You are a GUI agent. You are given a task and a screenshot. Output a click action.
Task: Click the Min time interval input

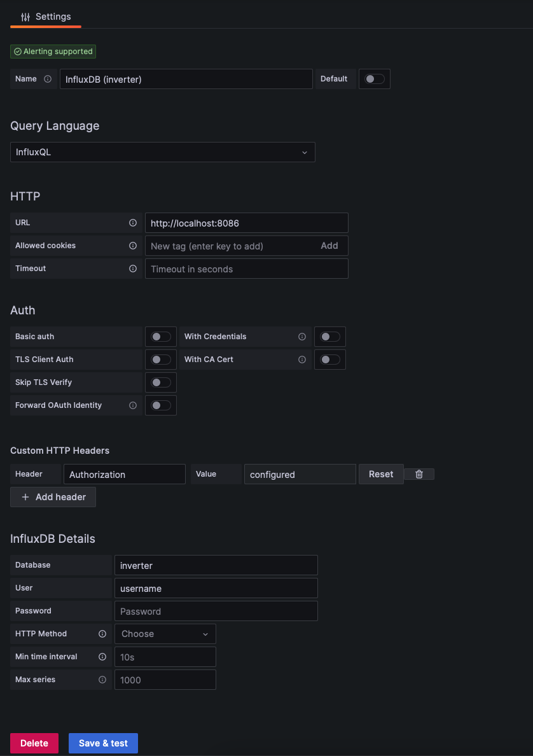click(x=165, y=657)
